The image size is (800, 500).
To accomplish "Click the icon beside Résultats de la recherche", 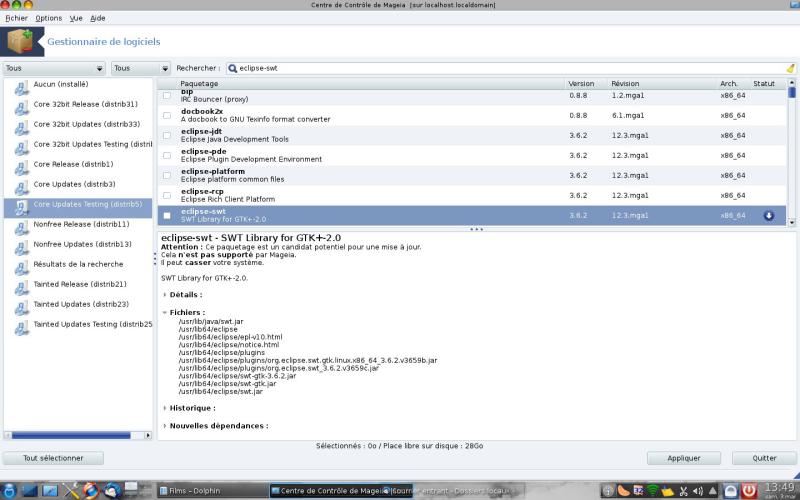I will 21,268.
